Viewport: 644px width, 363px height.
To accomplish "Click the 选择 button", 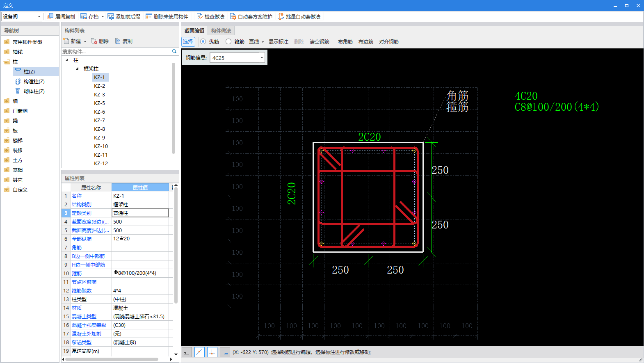I will pyautogui.click(x=188, y=41).
